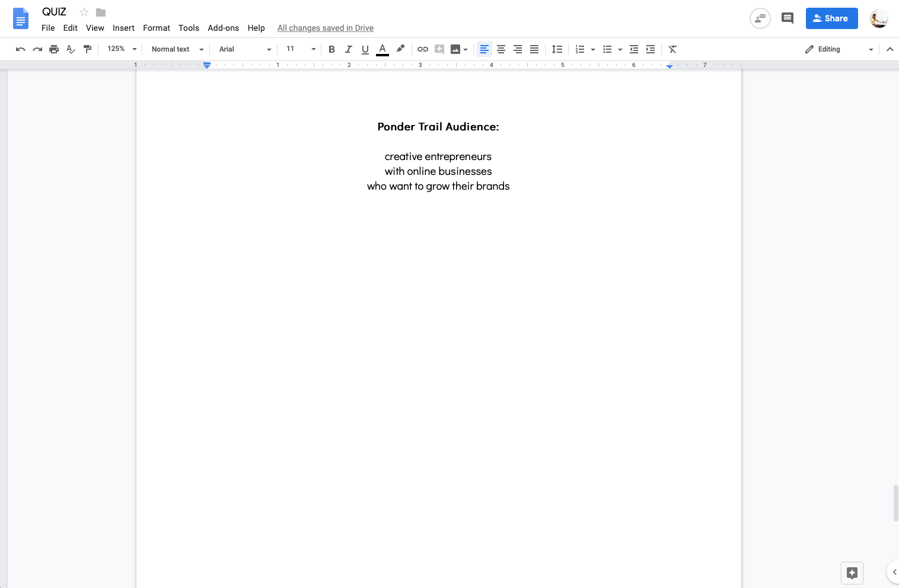Viewport: 899px width, 588px height.
Task: Open the File menu
Action: pos(48,28)
